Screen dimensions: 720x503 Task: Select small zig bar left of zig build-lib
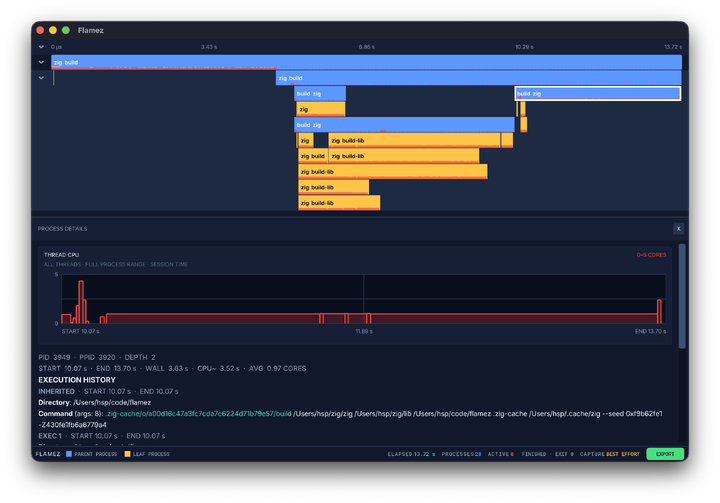[x=306, y=140]
